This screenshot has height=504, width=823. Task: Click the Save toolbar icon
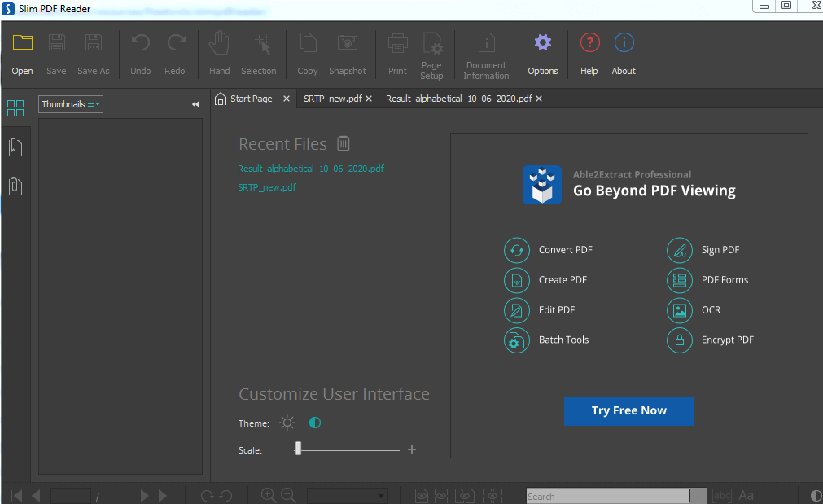pyautogui.click(x=57, y=42)
